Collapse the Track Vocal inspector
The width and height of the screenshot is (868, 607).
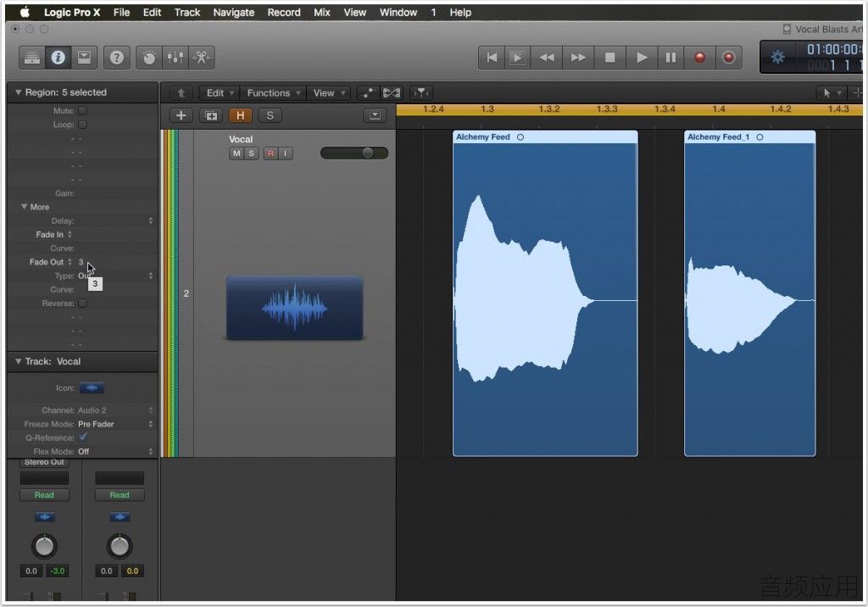tap(19, 361)
